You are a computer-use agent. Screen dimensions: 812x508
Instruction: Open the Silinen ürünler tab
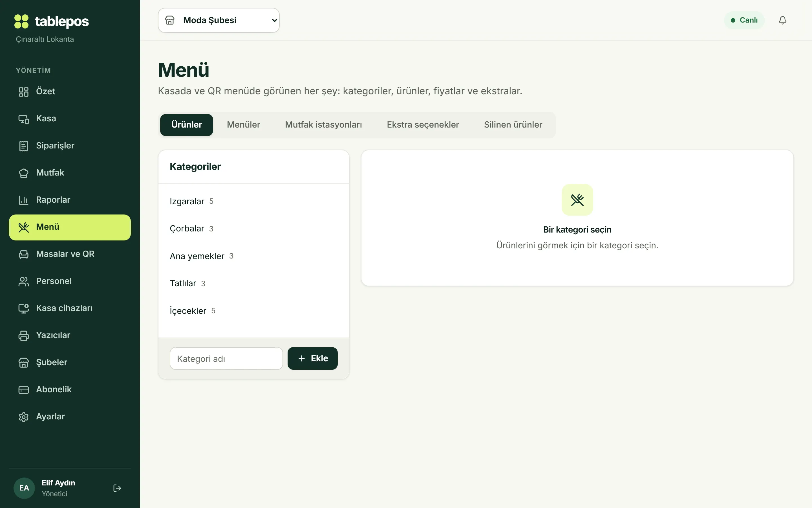click(513, 125)
